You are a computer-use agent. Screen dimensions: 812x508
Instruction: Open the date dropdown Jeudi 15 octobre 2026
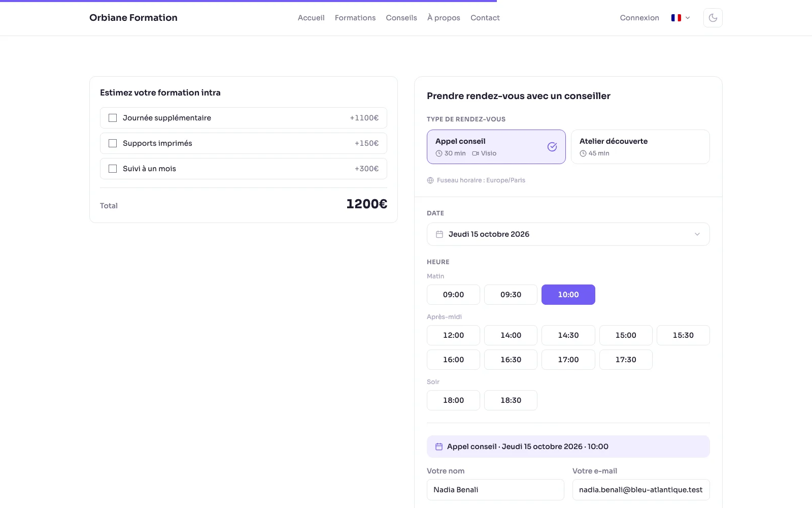(568, 234)
